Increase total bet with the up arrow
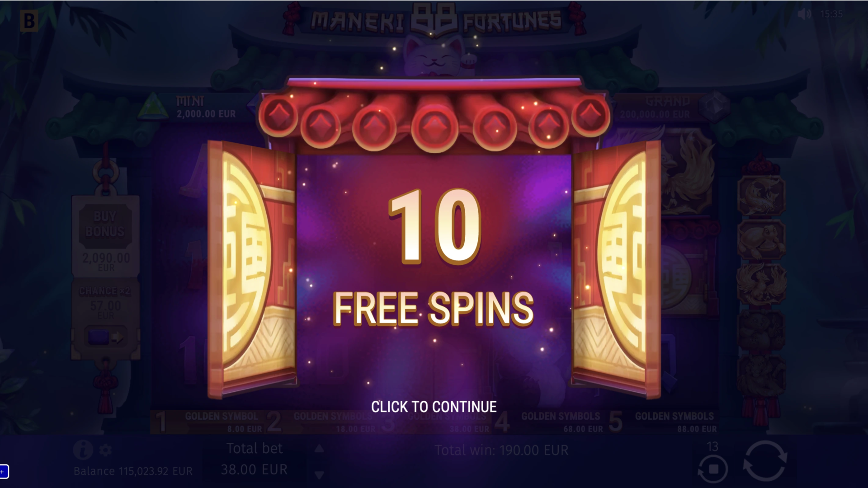The height and width of the screenshot is (488, 868). (x=319, y=448)
